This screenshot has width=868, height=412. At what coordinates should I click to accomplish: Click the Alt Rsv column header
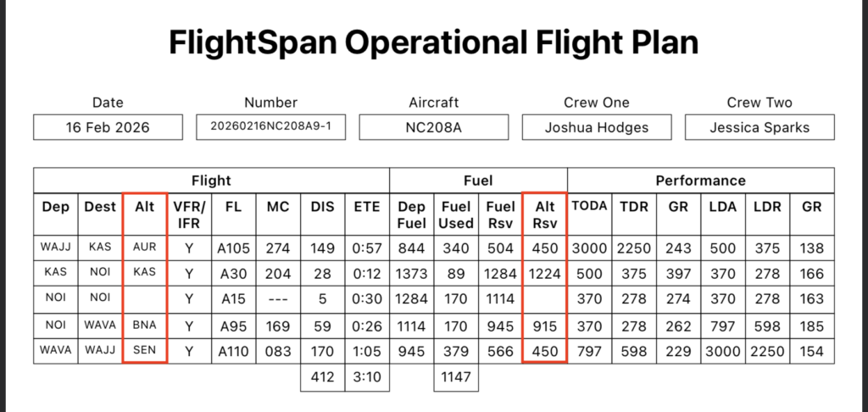click(544, 214)
